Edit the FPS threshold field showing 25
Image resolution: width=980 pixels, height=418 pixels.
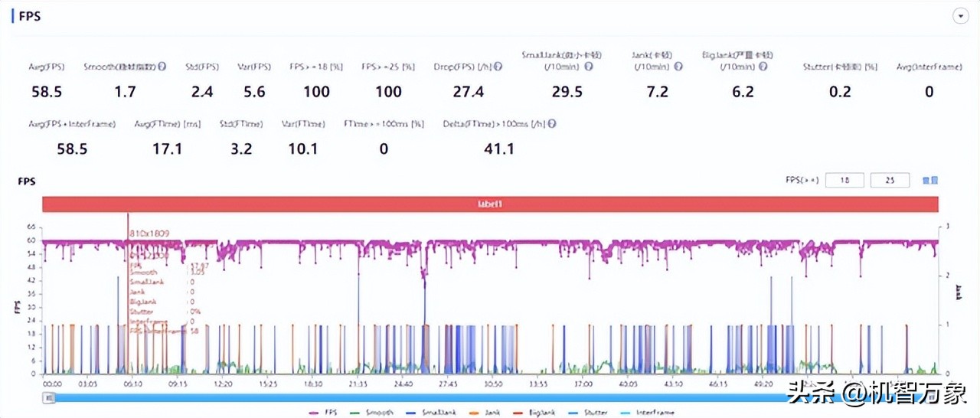[x=890, y=181]
